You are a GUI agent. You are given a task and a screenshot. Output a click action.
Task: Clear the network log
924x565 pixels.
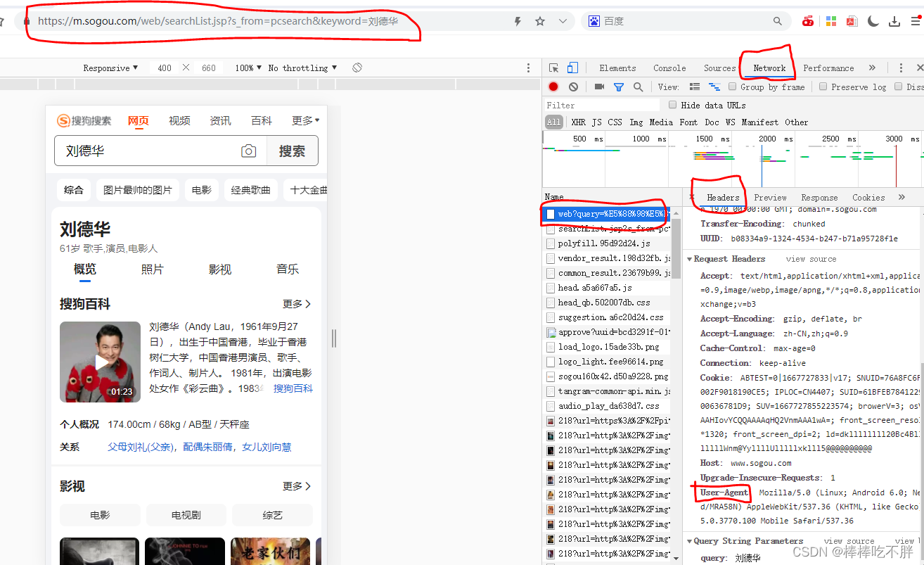click(x=573, y=87)
